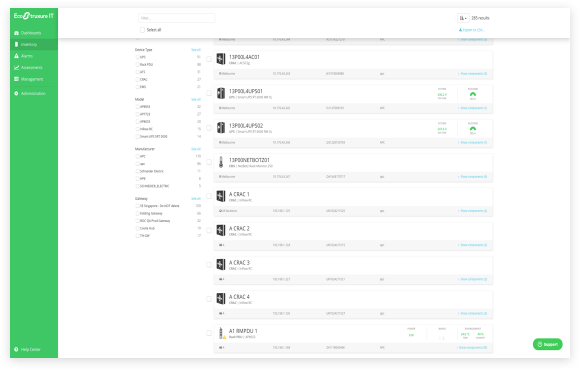
Task: Focus the Filter search field
Action: click(176, 18)
